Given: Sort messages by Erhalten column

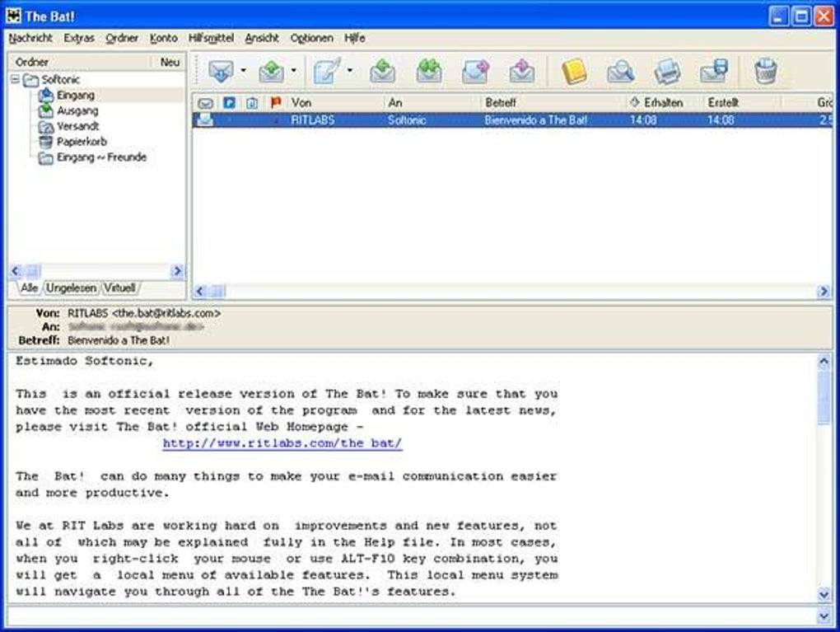Looking at the screenshot, I should (x=665, y=102).
